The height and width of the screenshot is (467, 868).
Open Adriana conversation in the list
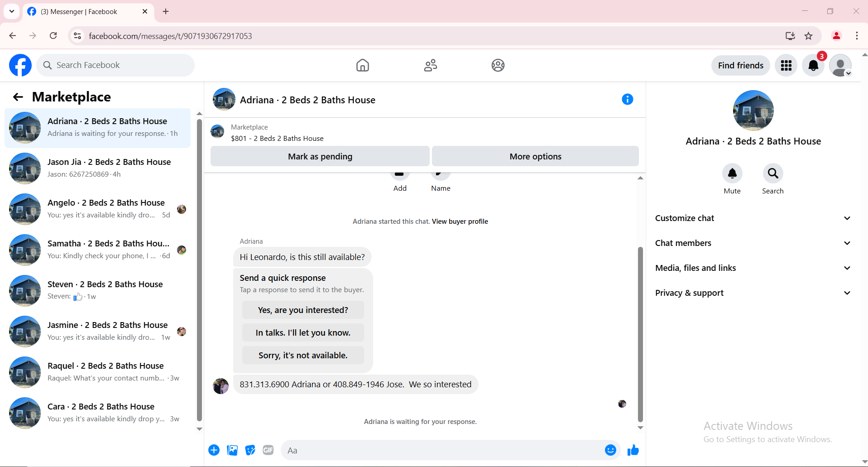[97, 128]
